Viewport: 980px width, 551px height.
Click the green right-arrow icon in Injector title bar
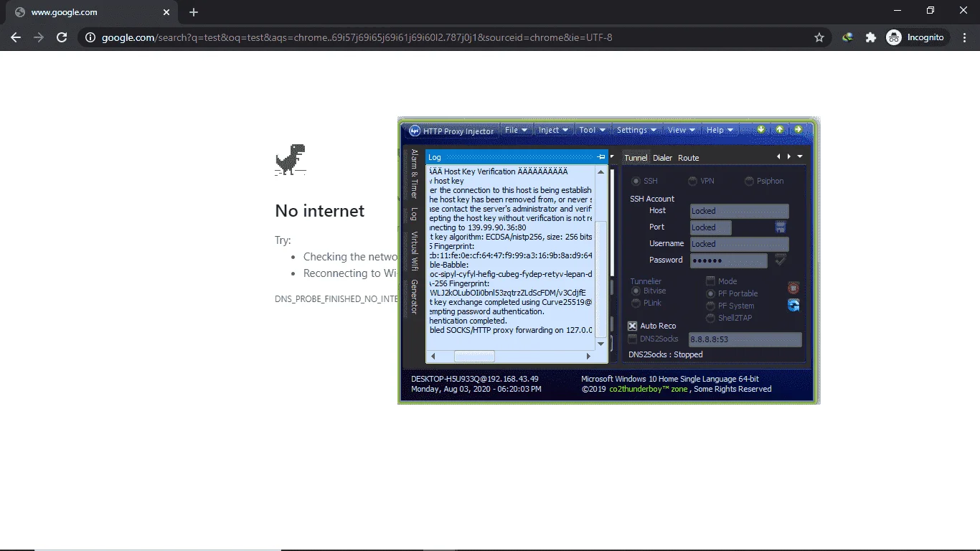pos(798,130)
